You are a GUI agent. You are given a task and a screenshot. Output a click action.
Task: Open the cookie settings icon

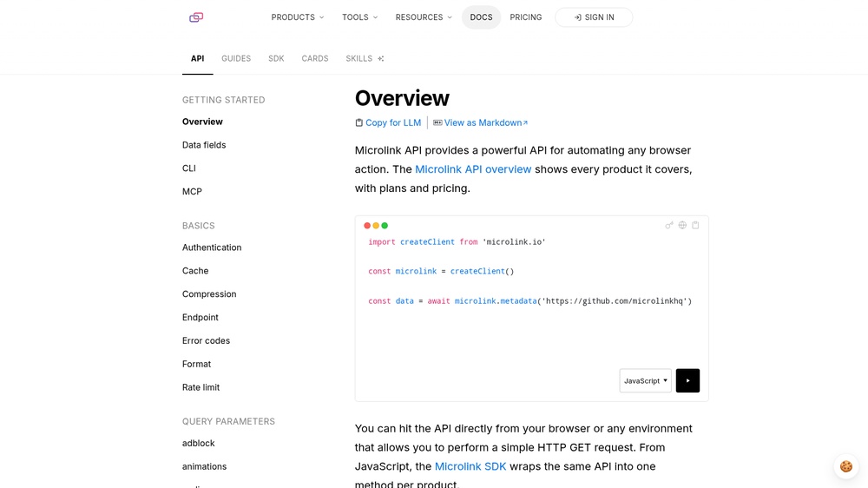point(845,466)
